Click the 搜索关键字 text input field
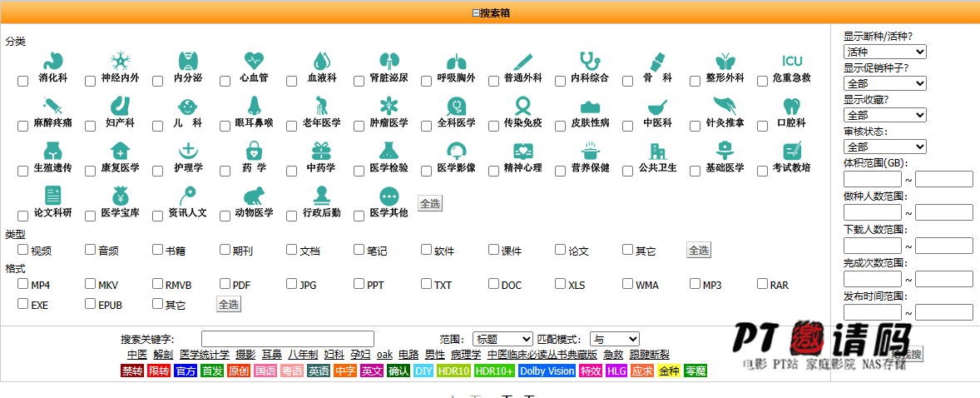980x398 pixels. pos(287,339)
